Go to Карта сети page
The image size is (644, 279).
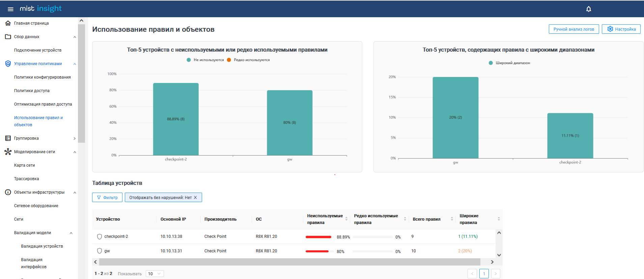[x=24, y=165]
